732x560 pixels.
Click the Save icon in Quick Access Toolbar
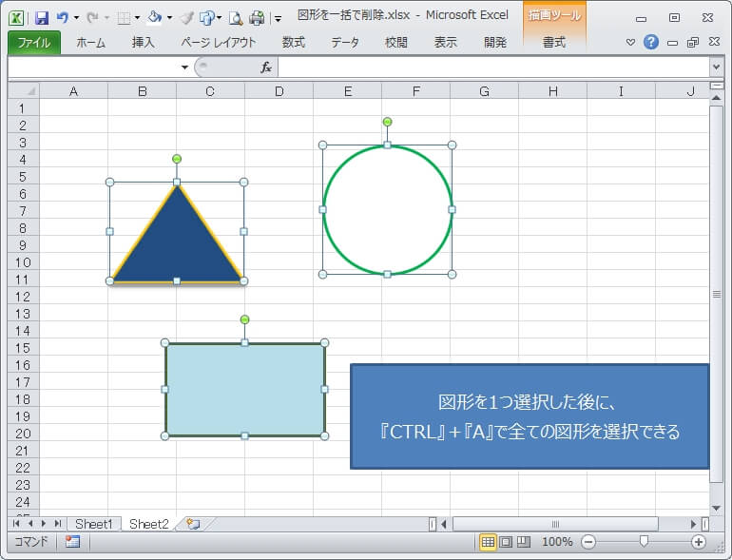pos(41,17)
